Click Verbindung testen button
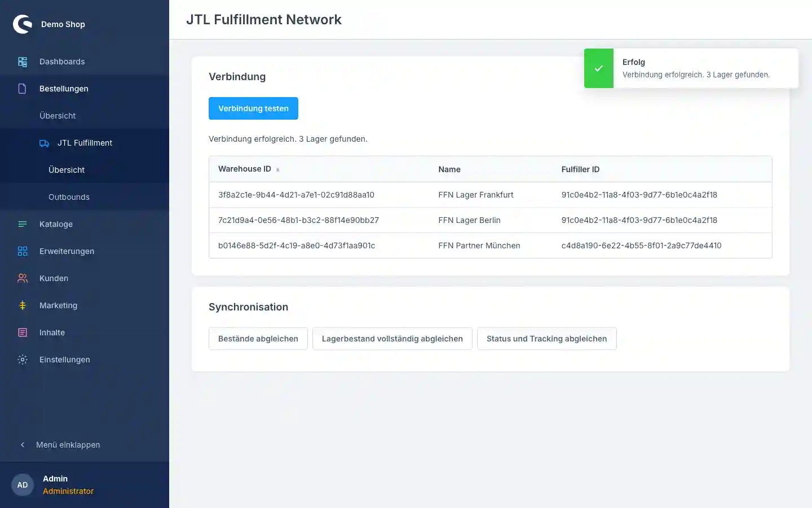Viewport: 812px width, 508px height. point(253,108)
